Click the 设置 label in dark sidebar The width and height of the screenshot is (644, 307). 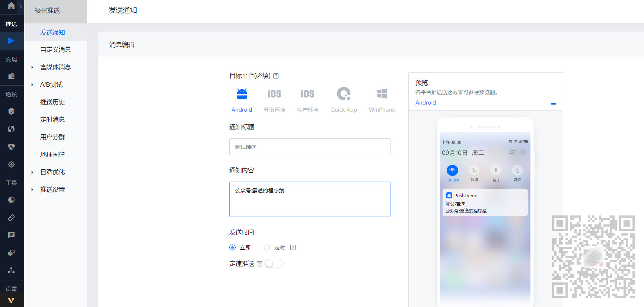click(11, 289)
